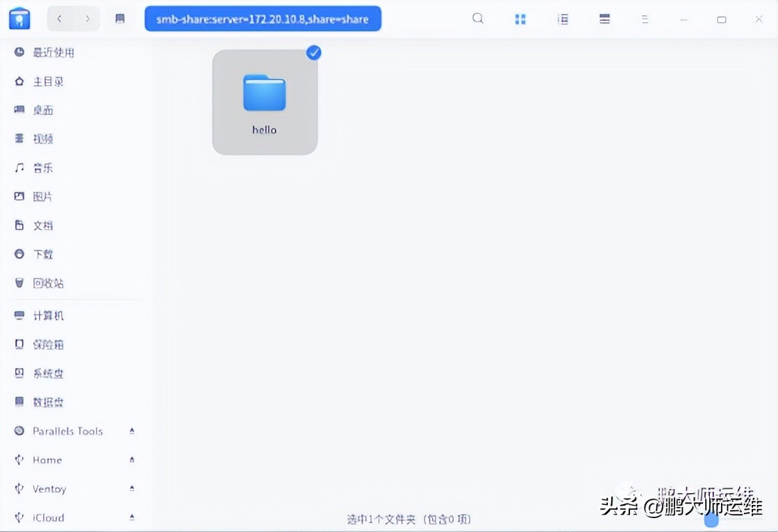Open the sort options menu
This screenshot has width=778, height=532.
pyautogui.click(x=604, y=19)
